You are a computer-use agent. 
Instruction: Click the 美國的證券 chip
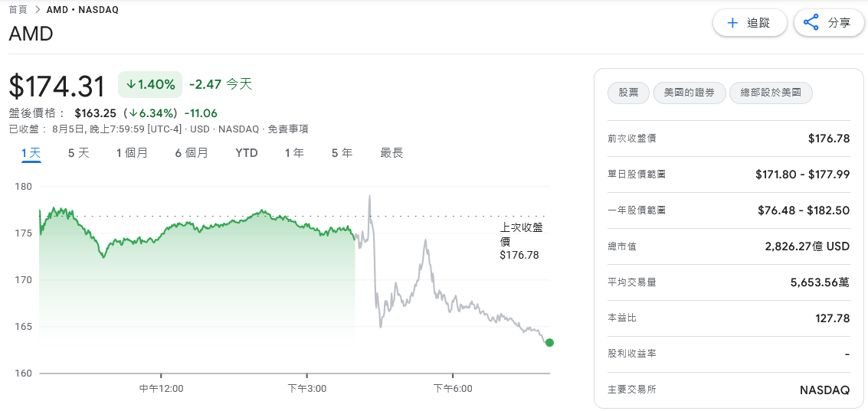tap(689, 93)
